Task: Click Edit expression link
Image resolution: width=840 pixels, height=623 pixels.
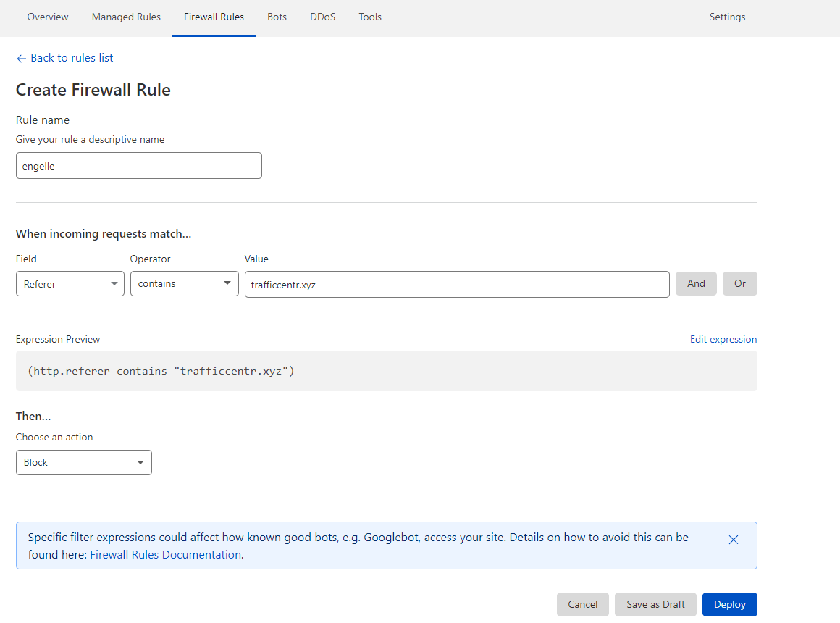Action: [723, 339]
